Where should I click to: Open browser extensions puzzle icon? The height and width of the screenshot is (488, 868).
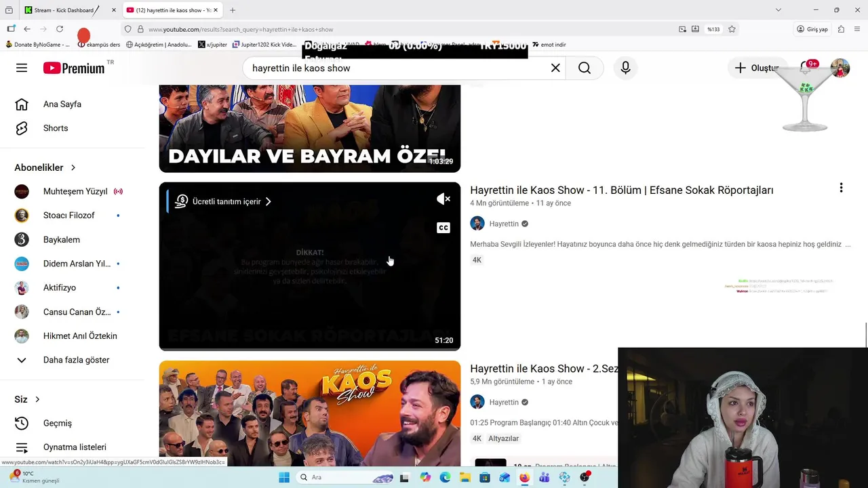[842, 29]
